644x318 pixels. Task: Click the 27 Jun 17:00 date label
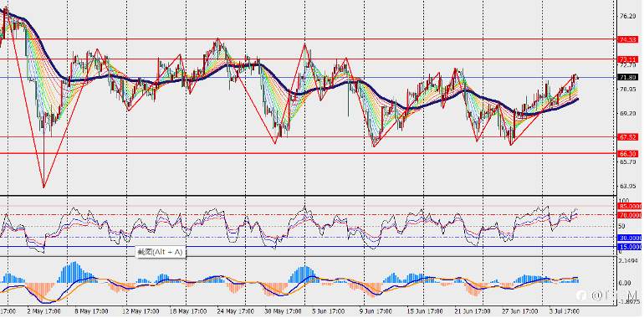click(521, 311)
